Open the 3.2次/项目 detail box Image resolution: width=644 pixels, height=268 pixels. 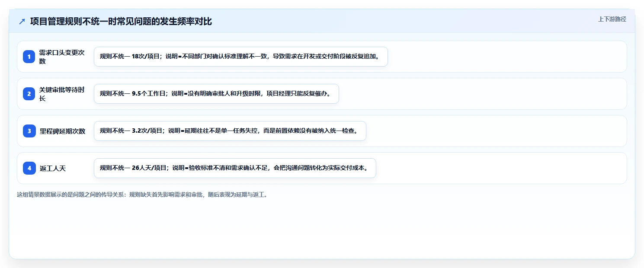point(230,131)
